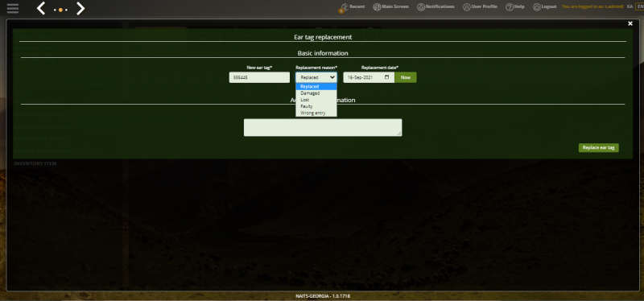Switch language to KA
The height and width of the screenshot is (301, 644).
(630, 6)
